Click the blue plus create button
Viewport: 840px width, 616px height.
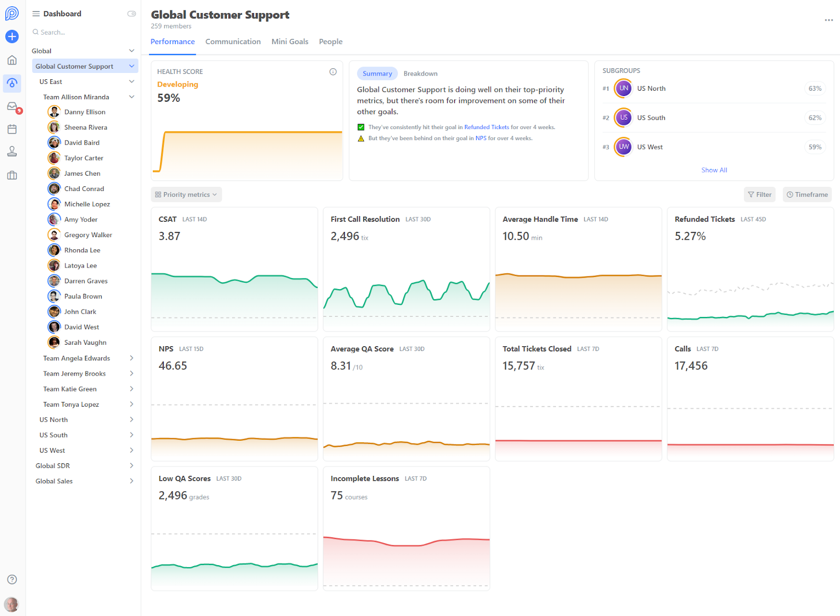pyautogui.click(x=12, y=36)
